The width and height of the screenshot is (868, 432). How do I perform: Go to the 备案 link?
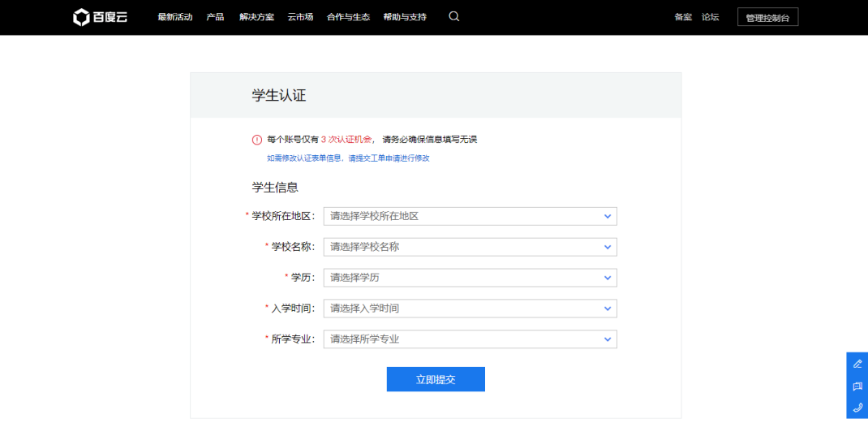pos(683,17)
